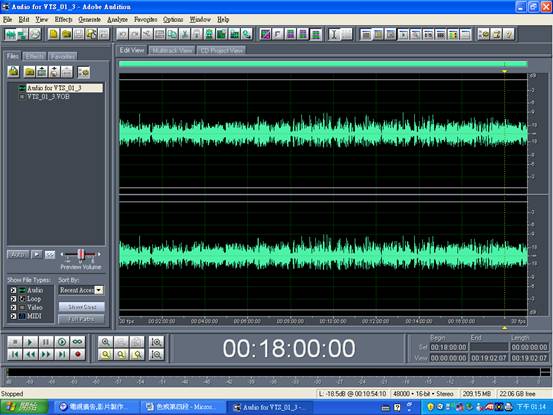This screenshot has height=415, width=553.
Task: Click the Play Looped infinity button
Action: point(77,342)
